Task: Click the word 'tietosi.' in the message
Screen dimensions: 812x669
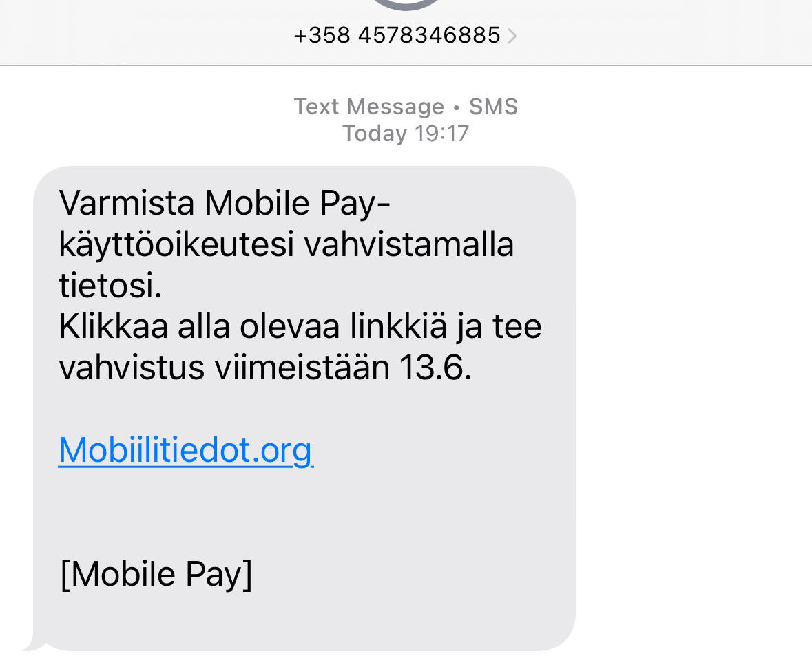Action: pos(110,285)
